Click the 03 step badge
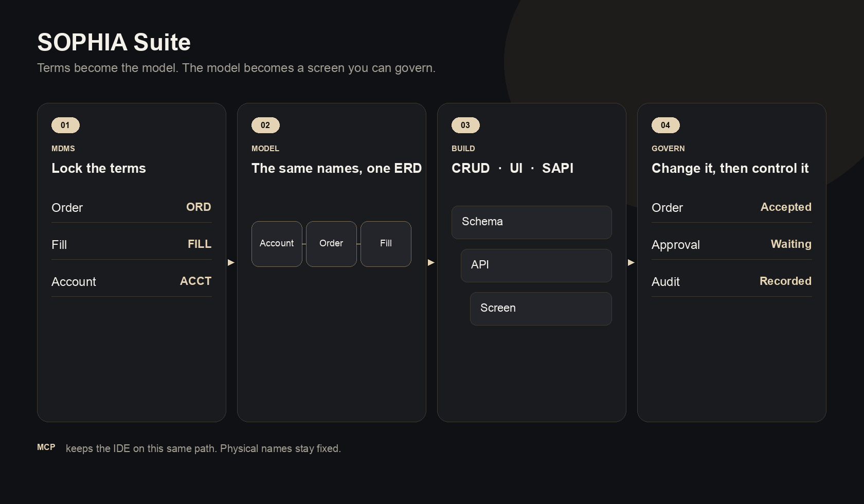 coord(465,125)
